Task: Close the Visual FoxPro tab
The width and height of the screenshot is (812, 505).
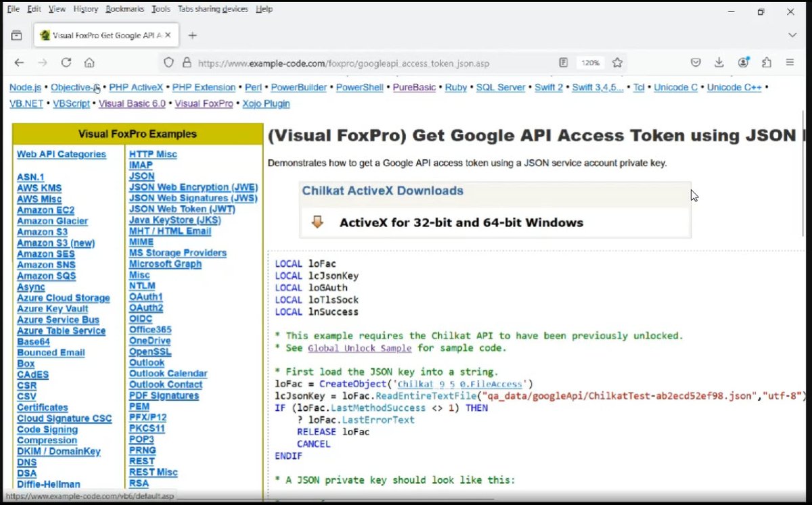Action: coord(168,35)
